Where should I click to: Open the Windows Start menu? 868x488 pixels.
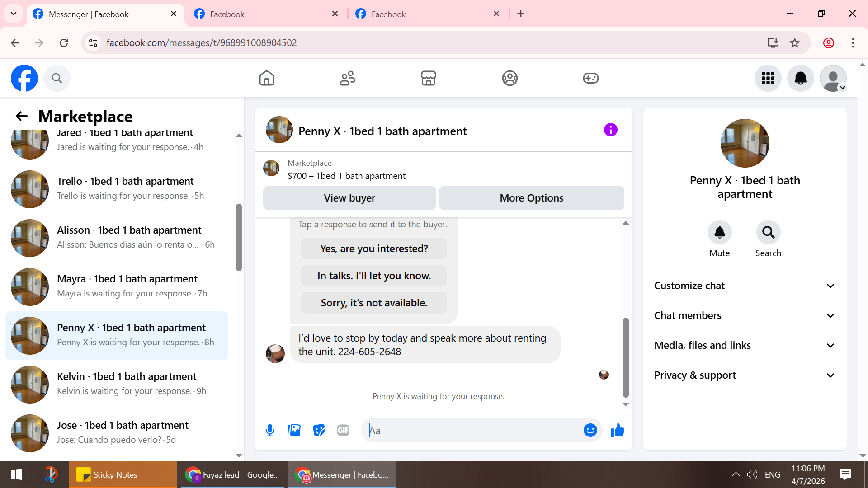(x=16, y=474)
